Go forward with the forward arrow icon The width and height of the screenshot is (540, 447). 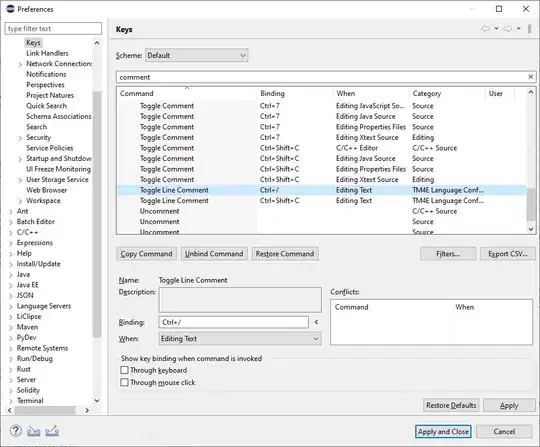508,29
